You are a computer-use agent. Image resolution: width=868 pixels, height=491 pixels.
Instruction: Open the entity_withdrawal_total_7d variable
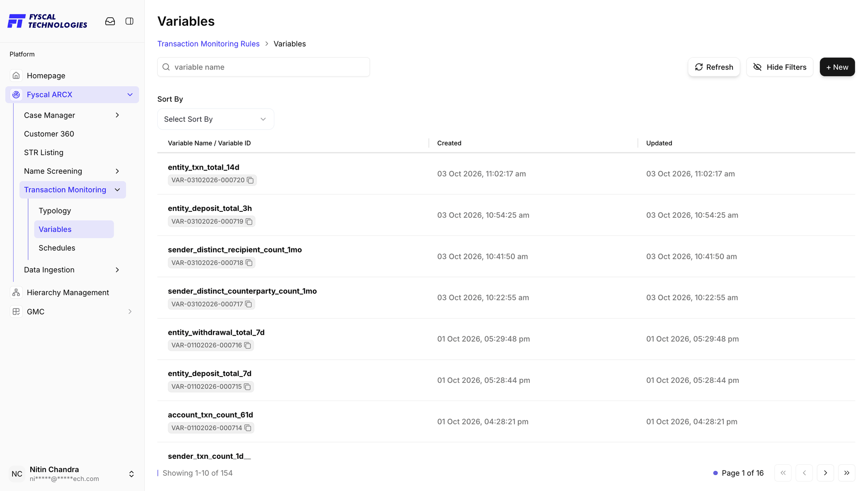(216, 333)
